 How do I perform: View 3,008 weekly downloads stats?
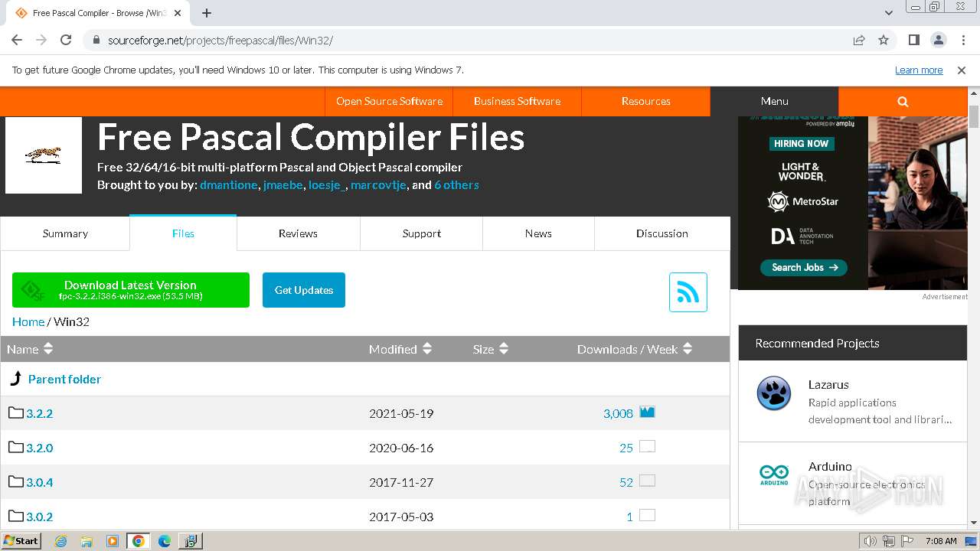618,413
